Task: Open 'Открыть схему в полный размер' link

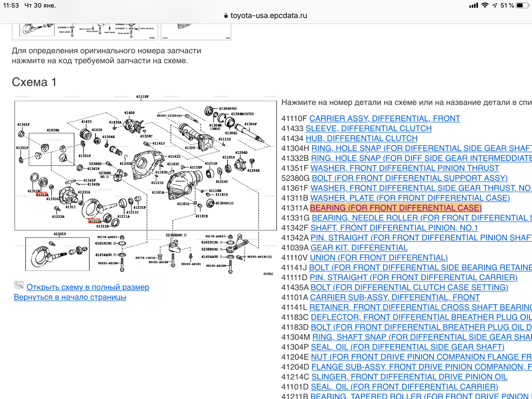Action: coord(88,287)
